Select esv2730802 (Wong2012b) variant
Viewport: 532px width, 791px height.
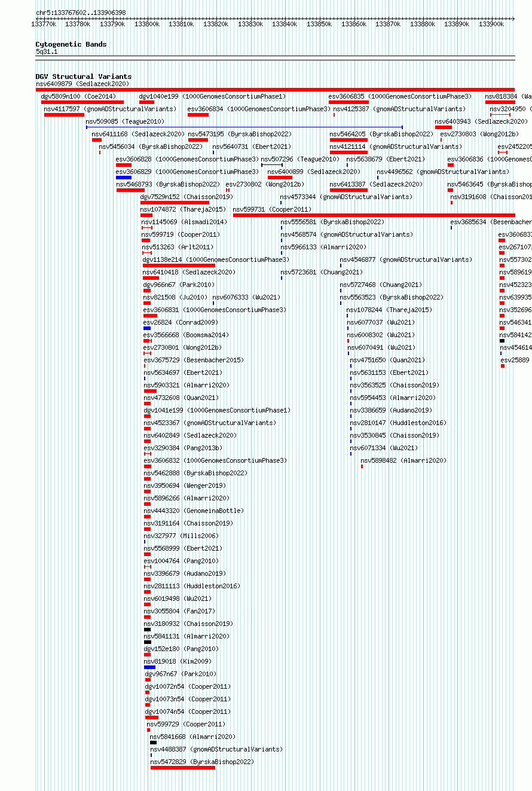pos(265,184)
